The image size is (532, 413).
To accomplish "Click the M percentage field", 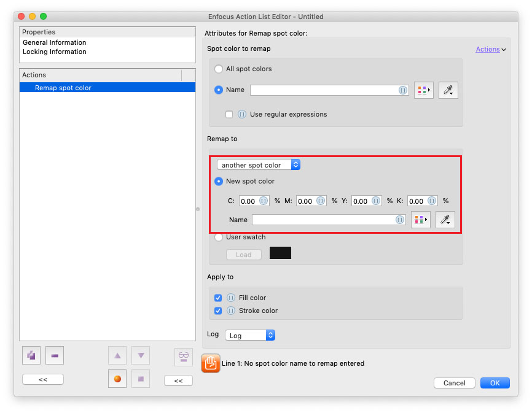I will click(311, 201).
